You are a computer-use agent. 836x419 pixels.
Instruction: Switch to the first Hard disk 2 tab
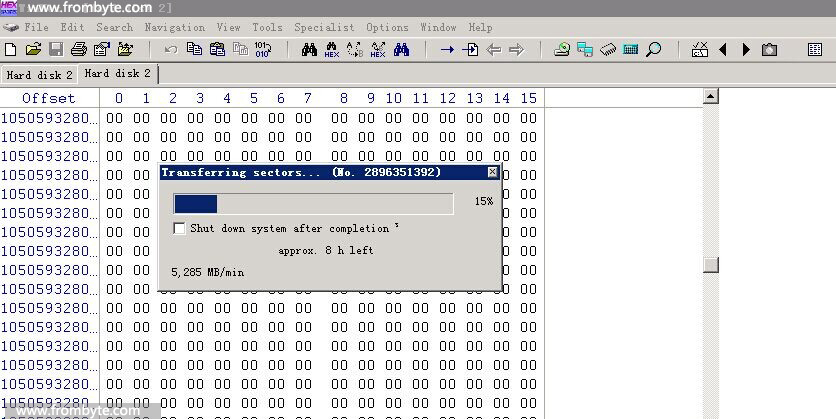tap(39, 75)
